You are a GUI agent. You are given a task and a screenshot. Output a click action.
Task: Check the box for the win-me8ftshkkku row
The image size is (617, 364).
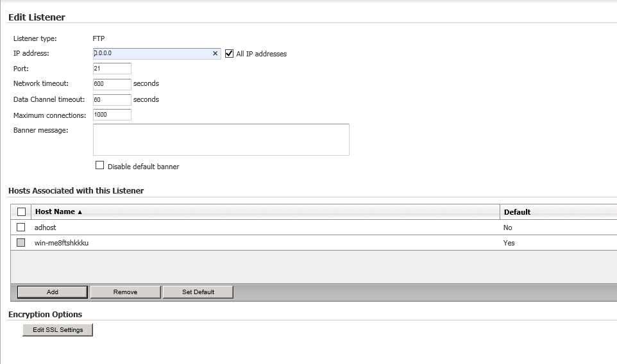click(21, 242)
